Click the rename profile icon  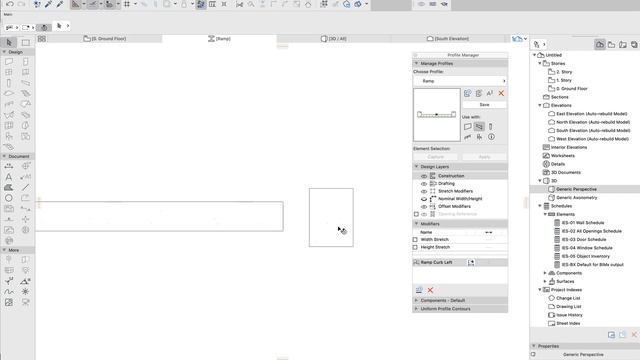(490, 93)
